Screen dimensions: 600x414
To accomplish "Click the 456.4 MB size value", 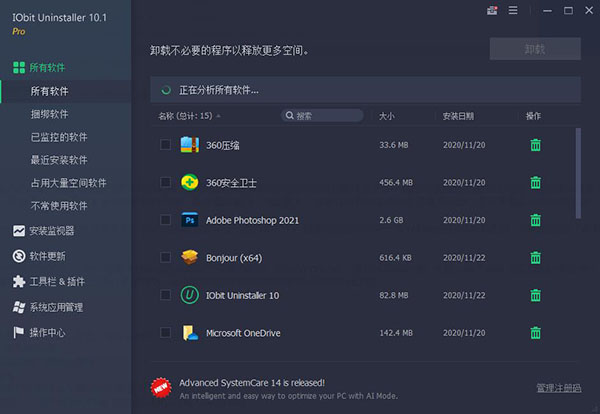I will click(x=396, y=183).
